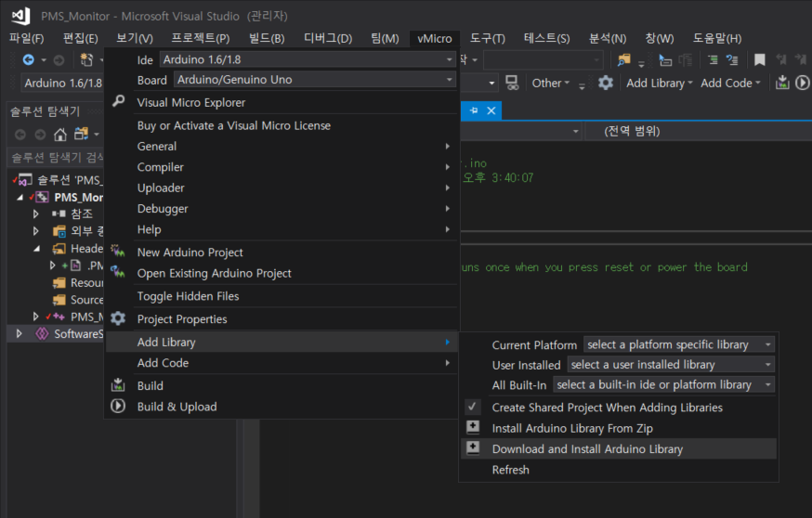The width and height of the screenshot is (812, 518).
Task: Expand the 참조 tree node
Action: pos(35,214)
